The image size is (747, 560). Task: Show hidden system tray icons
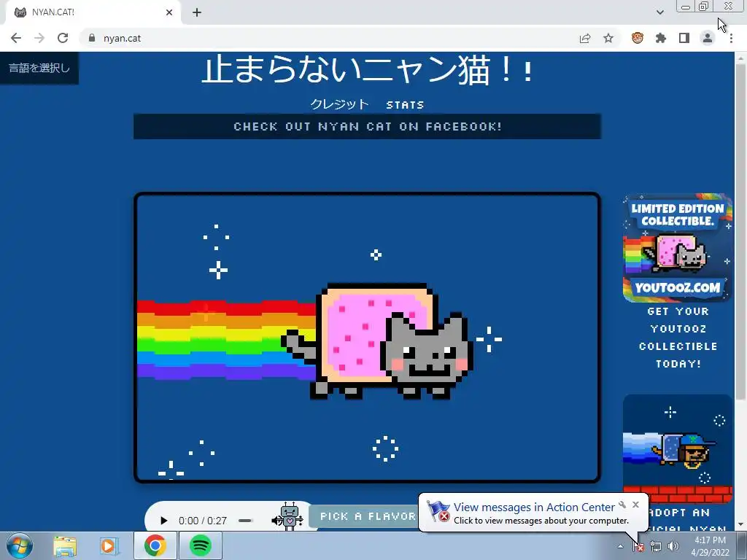click(x=620, y=546)
